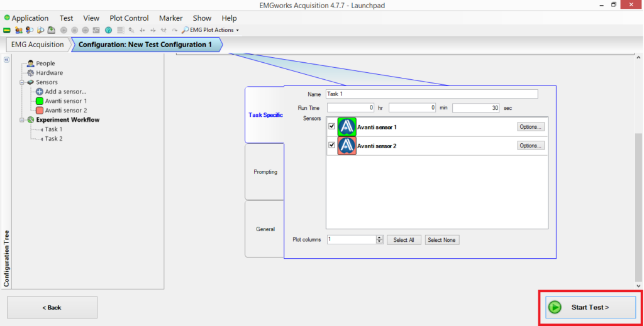Click the grayed stacked-rows toolbar icon
The width and height of the screenshot is (644, 326).
click(120, 30)
